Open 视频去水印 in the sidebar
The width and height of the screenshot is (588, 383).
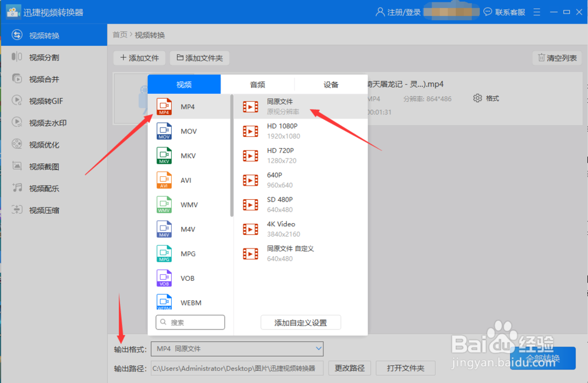pos(54,123)
